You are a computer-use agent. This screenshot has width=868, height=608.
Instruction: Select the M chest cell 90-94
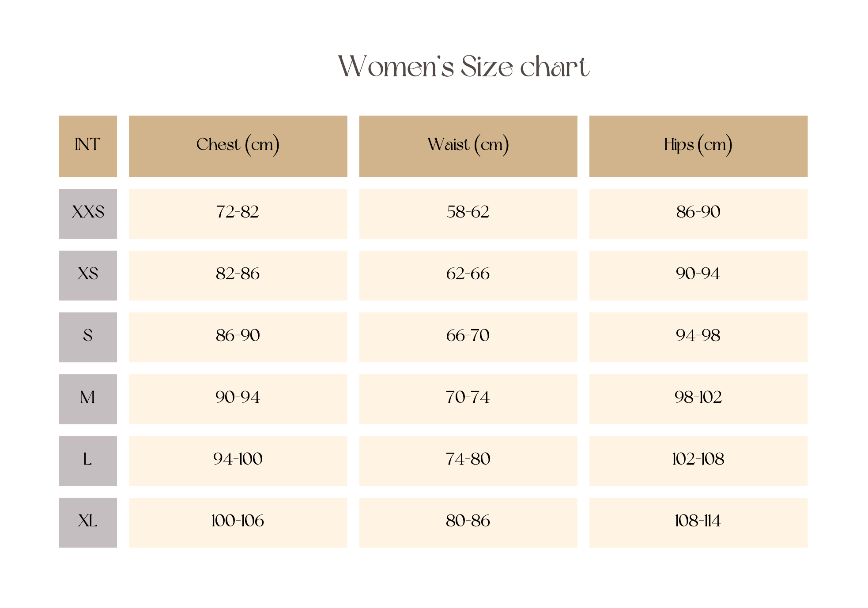pos(238,398)
